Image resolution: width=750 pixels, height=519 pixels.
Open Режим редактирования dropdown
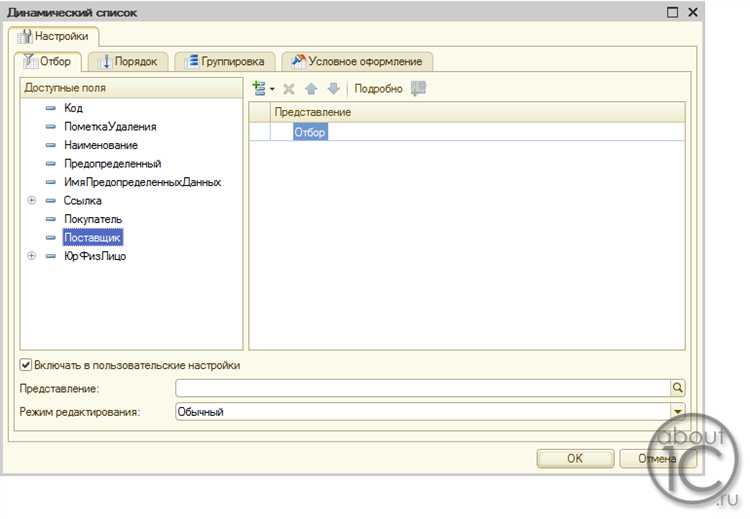point(678,411)
